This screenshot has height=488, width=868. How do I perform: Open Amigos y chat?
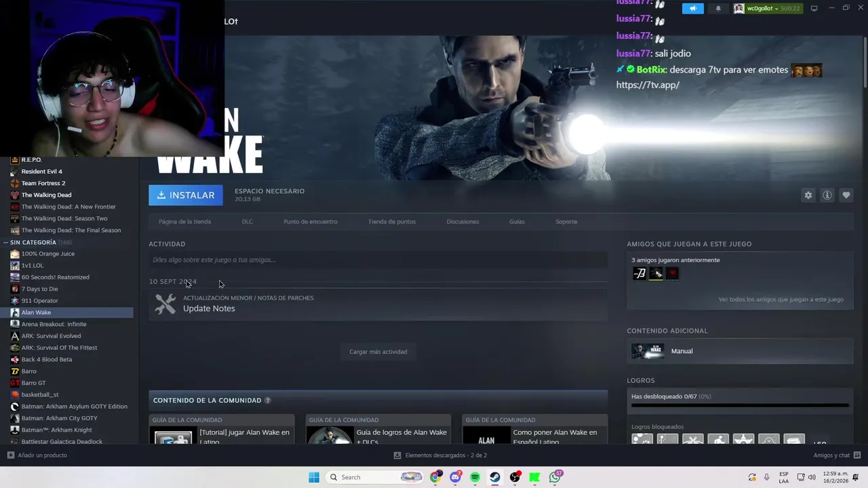837,455
